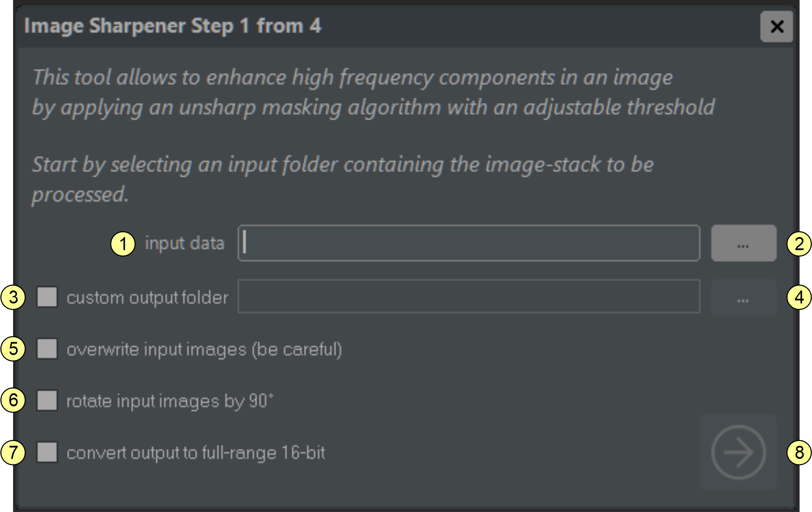812x512 pixels.
Task: Click the custom output folder path field
Action: (468, 297)
